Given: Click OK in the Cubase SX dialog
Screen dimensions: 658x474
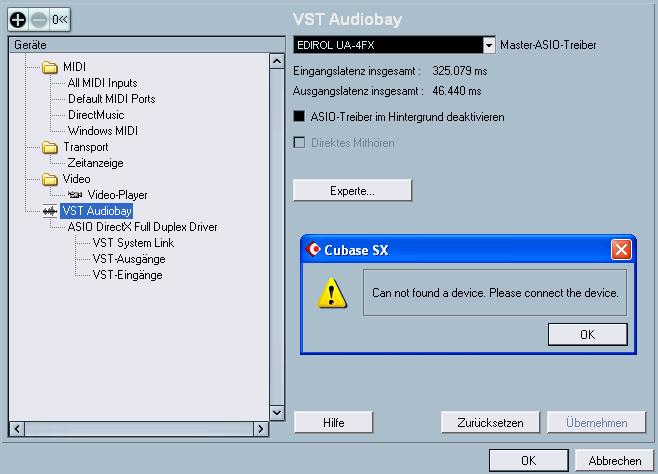Looking at the screenshot, I should [x=588, y=334].
